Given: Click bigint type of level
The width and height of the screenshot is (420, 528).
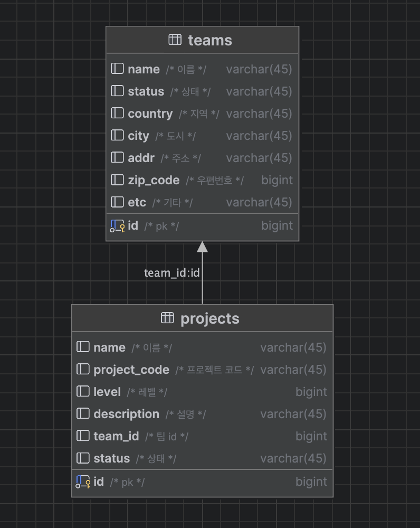Looking at the screenshot, I should tap(311, 392).
